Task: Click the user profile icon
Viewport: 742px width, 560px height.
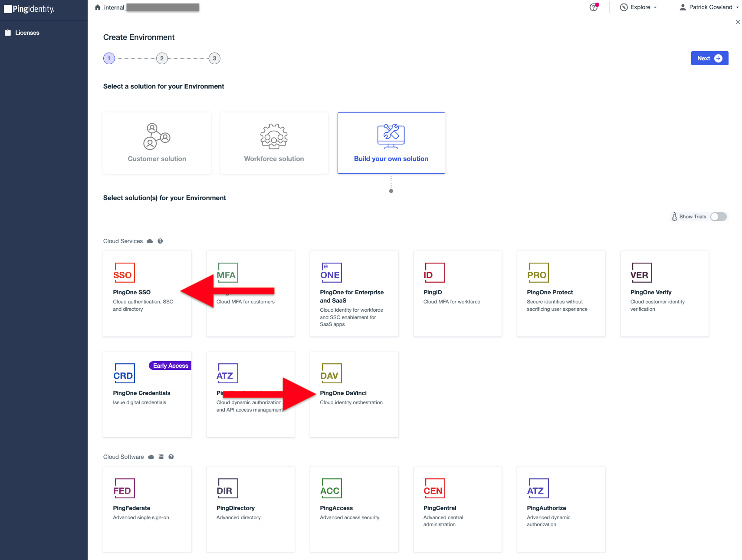Action: tap(683, 7)
